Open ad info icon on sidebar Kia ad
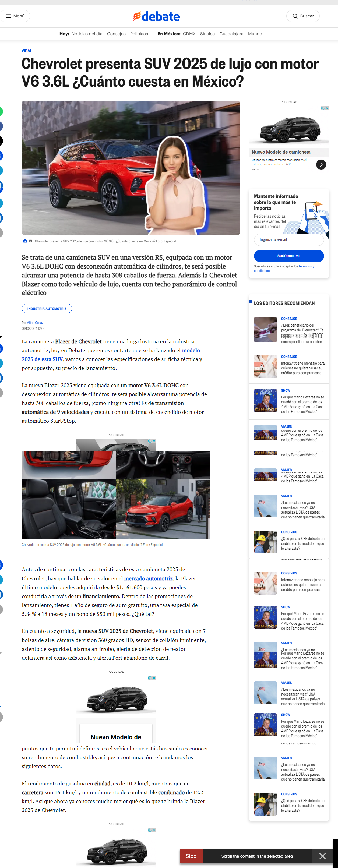This screenshot has width=338, height=868. (322, 108)
